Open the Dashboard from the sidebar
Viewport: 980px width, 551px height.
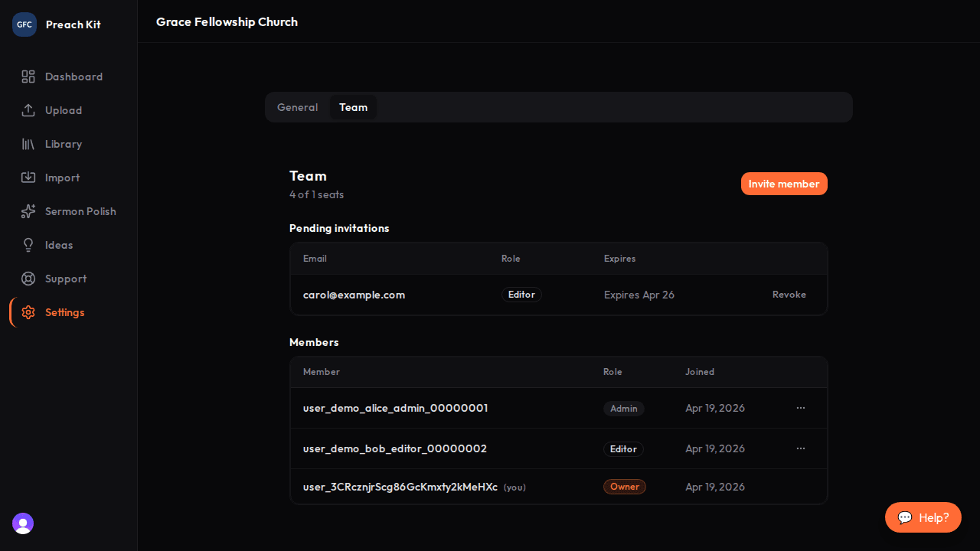click(73, 77)
